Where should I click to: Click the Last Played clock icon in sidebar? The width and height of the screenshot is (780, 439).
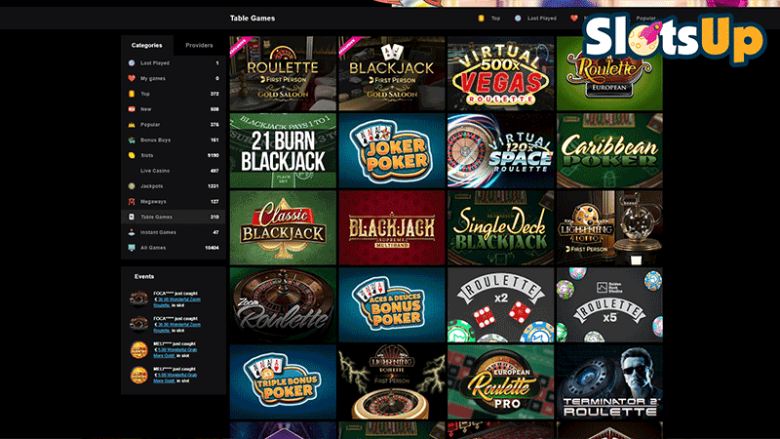[x=131, y=63]
